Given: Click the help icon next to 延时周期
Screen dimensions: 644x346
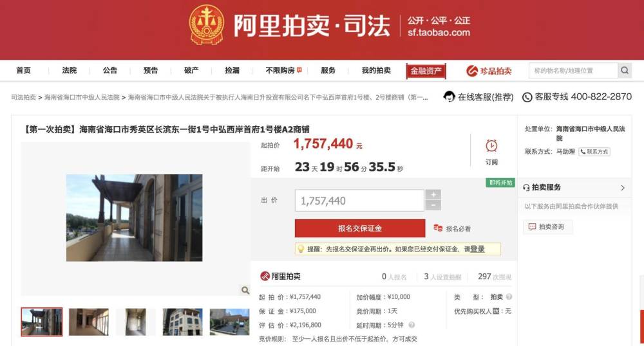Looking at the screenshot, I should point(412,325).
